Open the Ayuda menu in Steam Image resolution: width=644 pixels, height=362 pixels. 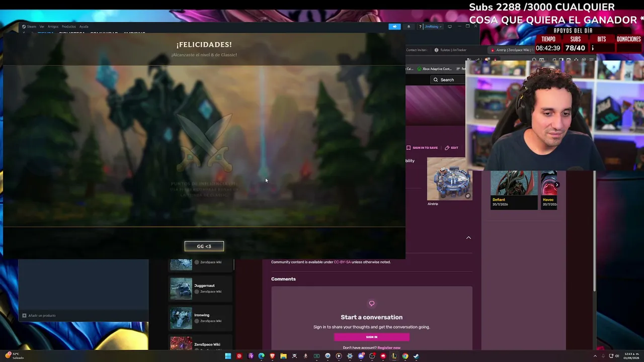click(x=84, y=27)
